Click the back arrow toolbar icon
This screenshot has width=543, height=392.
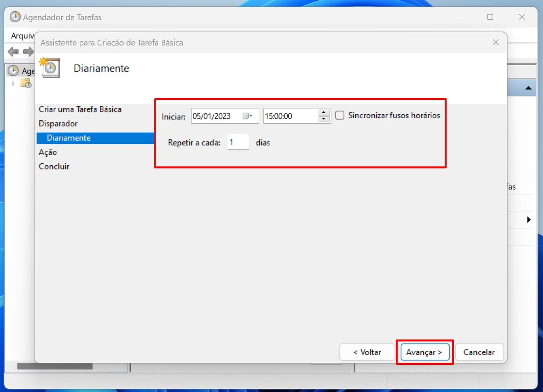pos(13,51)
